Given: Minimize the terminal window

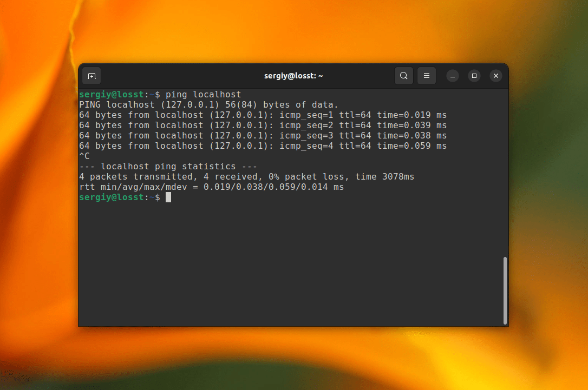Looking at the screenshot, I should pyautogui.click(x=453, y=76).
